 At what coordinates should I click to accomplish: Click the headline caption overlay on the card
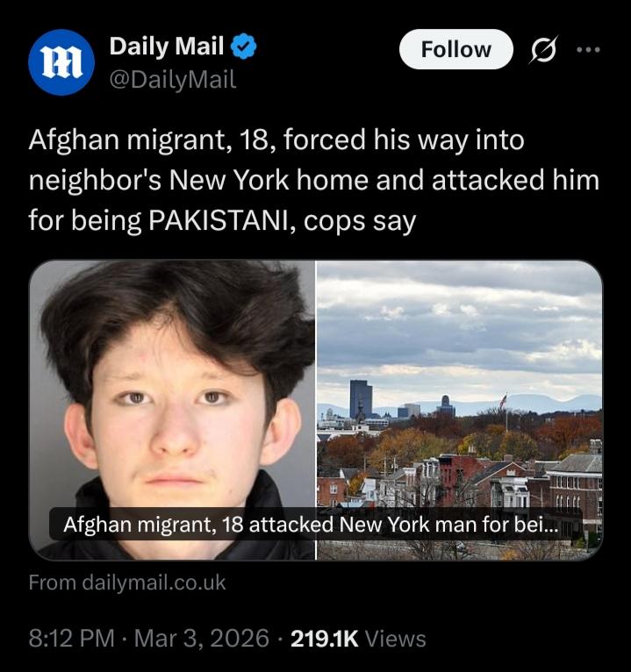[316, 524]
